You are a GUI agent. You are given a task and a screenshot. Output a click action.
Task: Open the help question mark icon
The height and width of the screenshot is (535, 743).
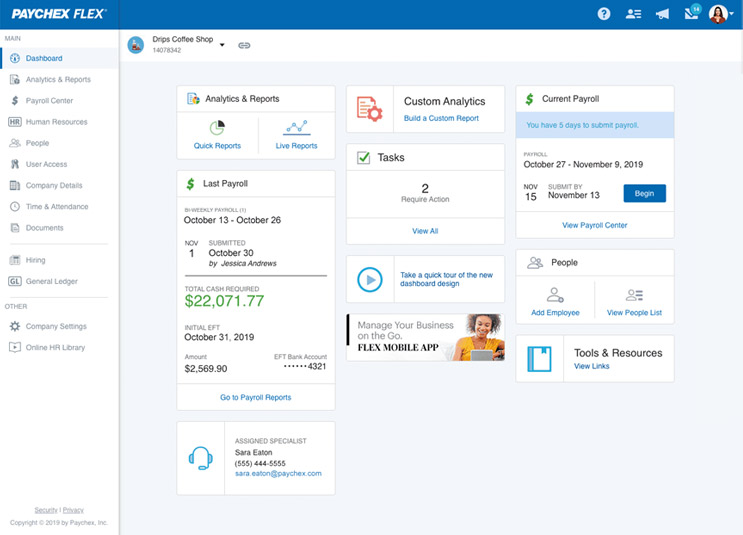pyautogui.click(x=604, y=14)
